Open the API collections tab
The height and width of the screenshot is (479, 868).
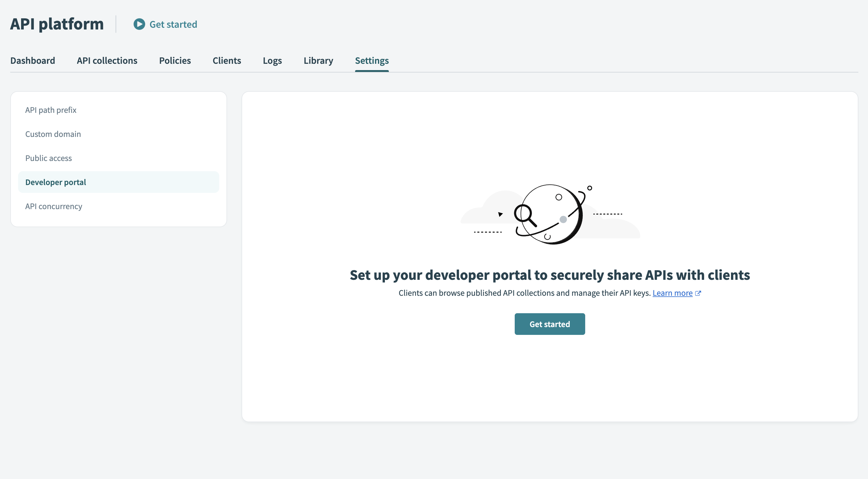tap(107, 60)
